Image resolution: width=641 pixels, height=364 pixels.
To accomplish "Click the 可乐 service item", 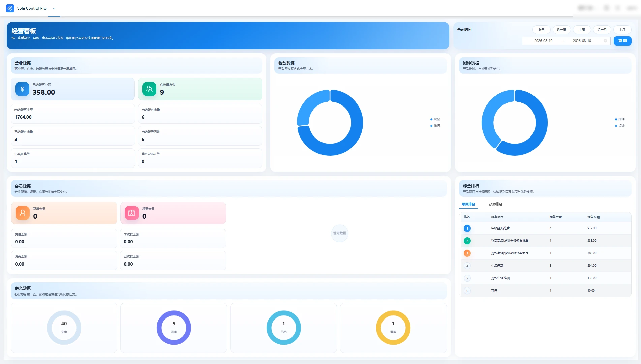I will coord(494,291).
